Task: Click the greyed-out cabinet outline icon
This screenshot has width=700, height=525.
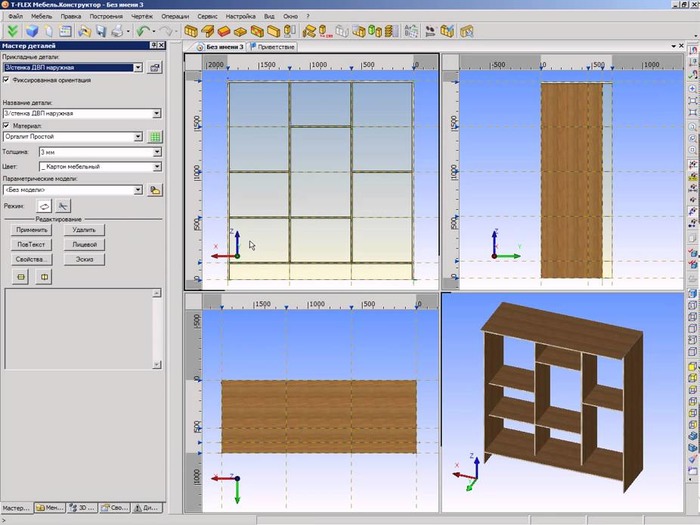Action: (x=342, y=31)
